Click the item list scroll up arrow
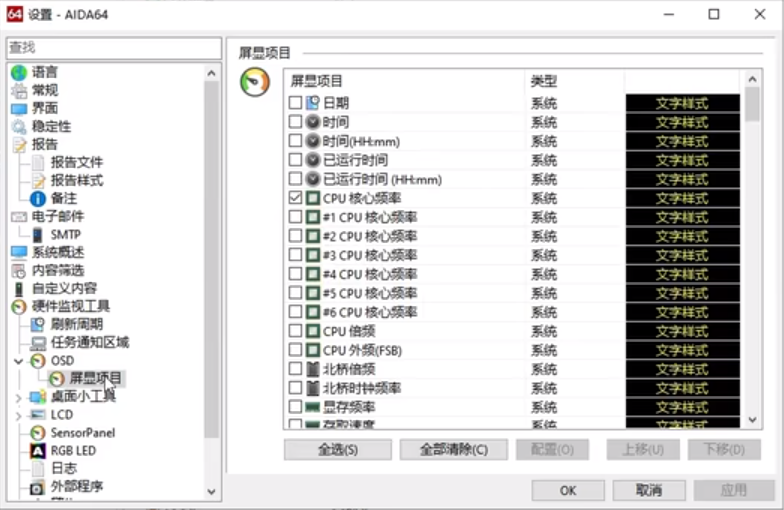784x510 pixels. (x=752, y=79)
